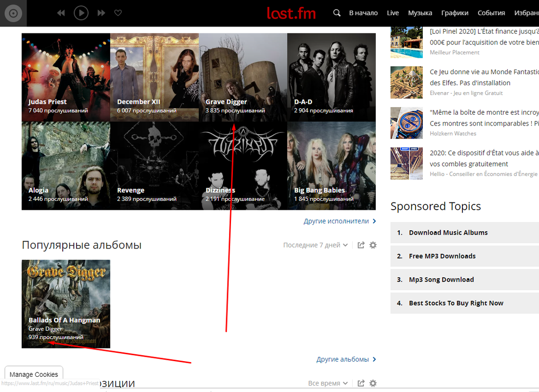Screen dimensions: 539x392
Task: Click the Grave Digger artist name under album
Action: point(46,329)
